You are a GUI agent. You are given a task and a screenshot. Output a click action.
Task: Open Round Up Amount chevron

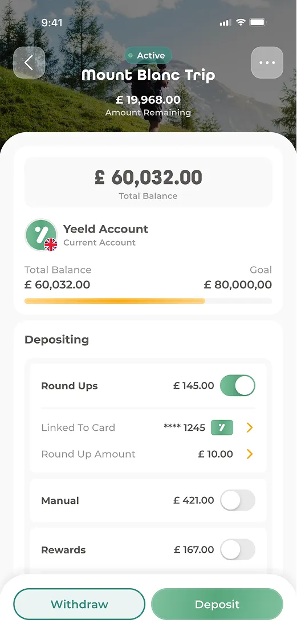pyautogui.click(x=250, y=454)
